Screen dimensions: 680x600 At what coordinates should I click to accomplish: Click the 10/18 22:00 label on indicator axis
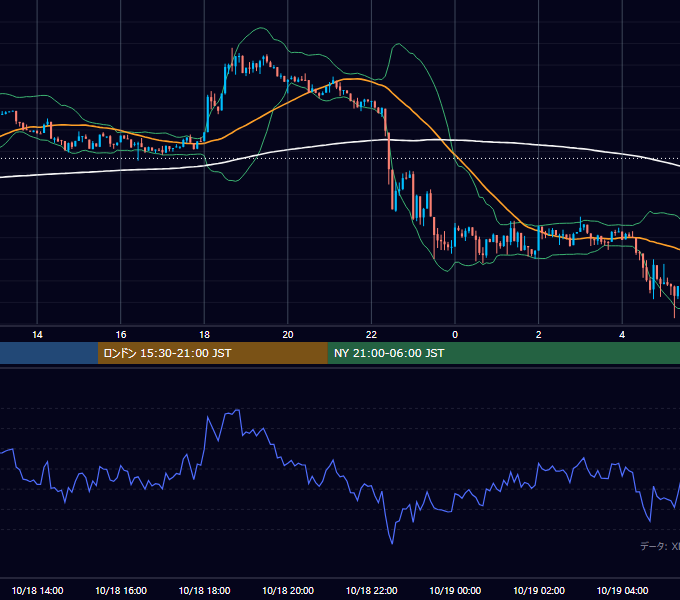tap(371, 590)
